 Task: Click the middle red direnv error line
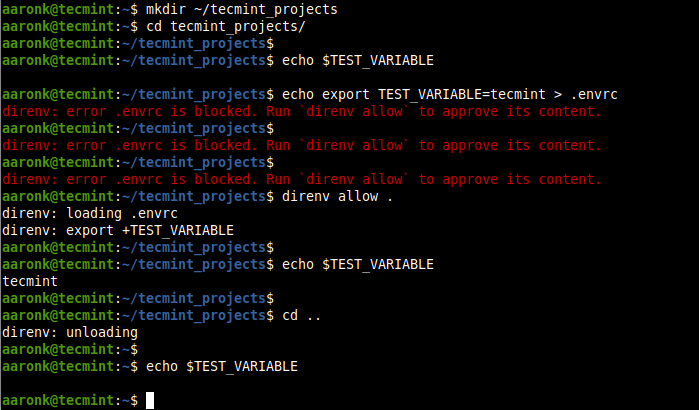point(301,145)
